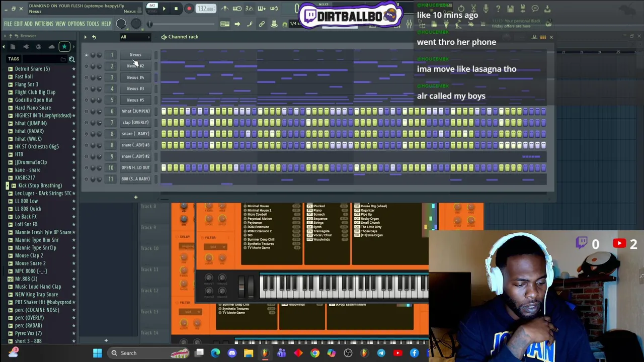Image resolution: width=644 pixels, height=362 pixels.
Task: Click the Channel rack speaker icon
Action: [164, 37]
